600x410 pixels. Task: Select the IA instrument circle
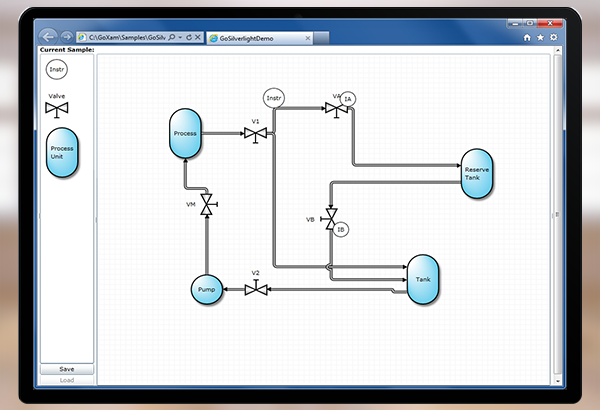348,99
